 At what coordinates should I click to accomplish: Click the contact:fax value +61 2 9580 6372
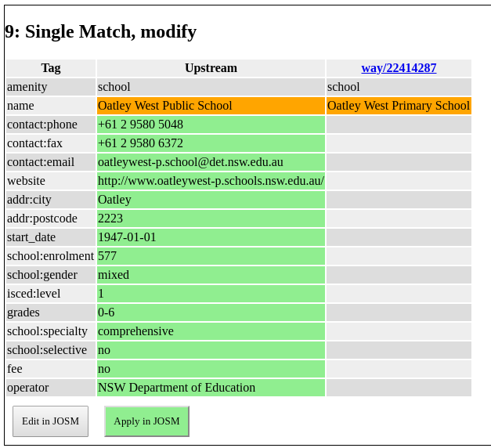[211, 143]
